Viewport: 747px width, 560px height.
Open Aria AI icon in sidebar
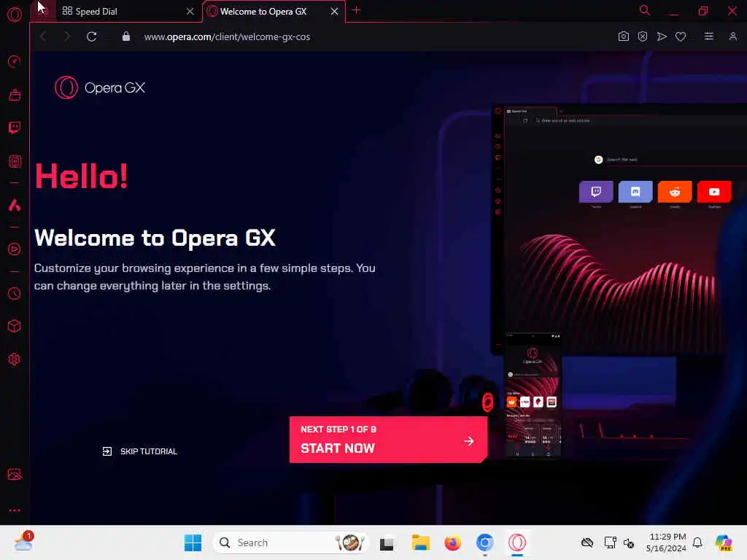click(15, 205)
